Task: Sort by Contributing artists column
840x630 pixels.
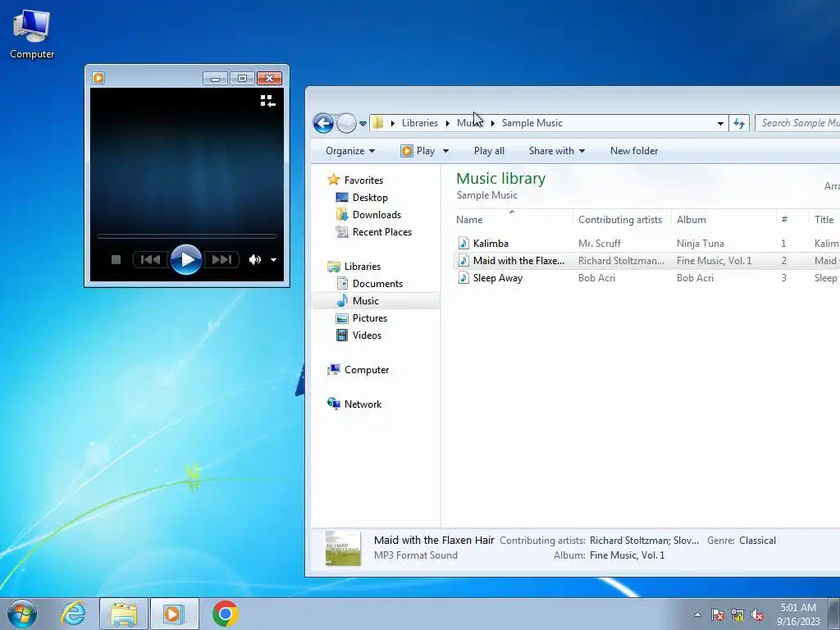Action: tap(622, 220)
